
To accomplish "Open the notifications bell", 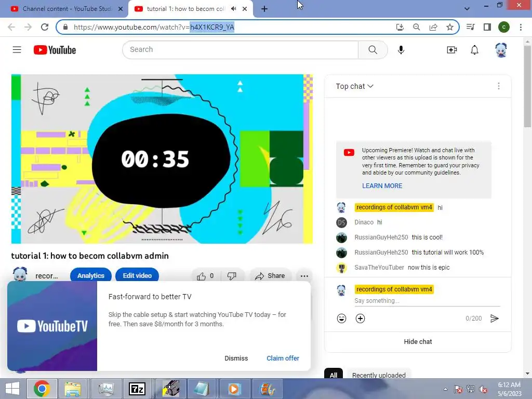I will tap(474, 50).
